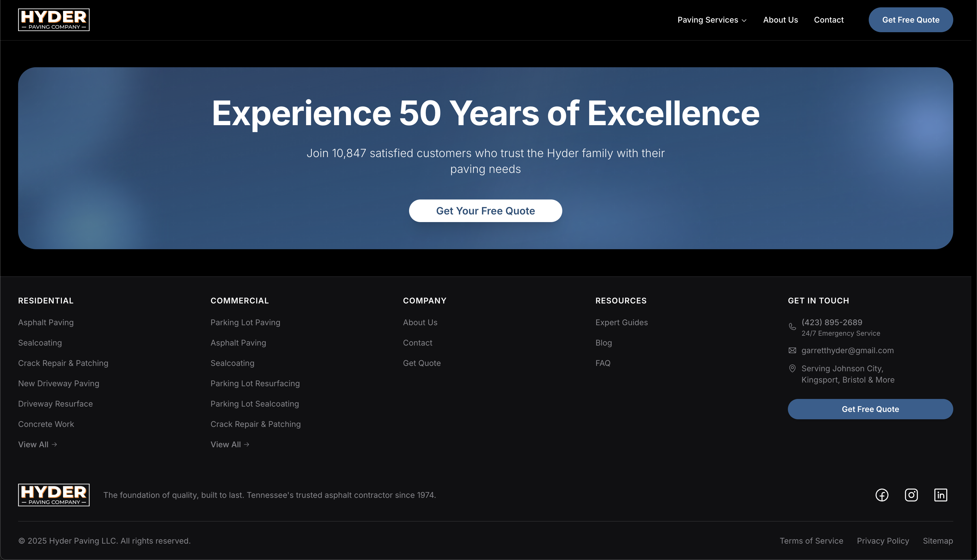Click header Get Free Quote button
Image resolution: width=977 pixels, height=560 pixels.
point(911,20)
